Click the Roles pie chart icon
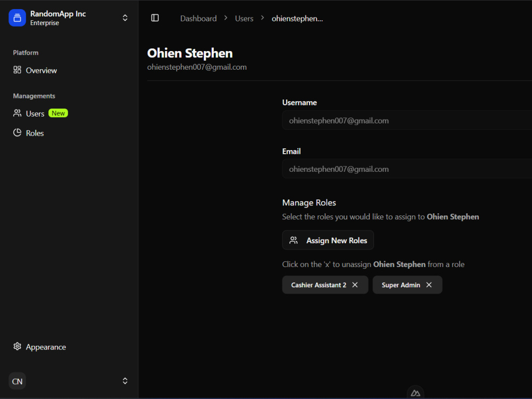The height and width of the screenshot is (399, 532). 18,132
